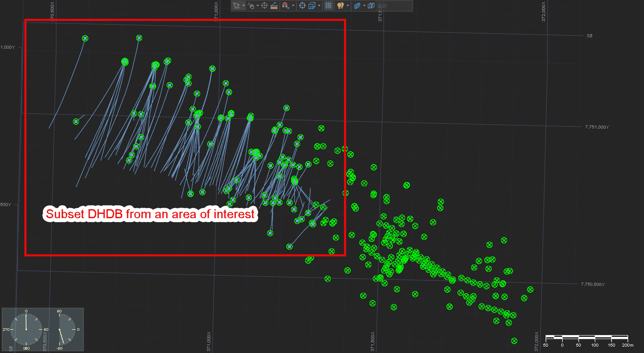Viewport: 644px width, 353px height.
Task: Choose the ruler measurement tool
Action: (274, 6)
